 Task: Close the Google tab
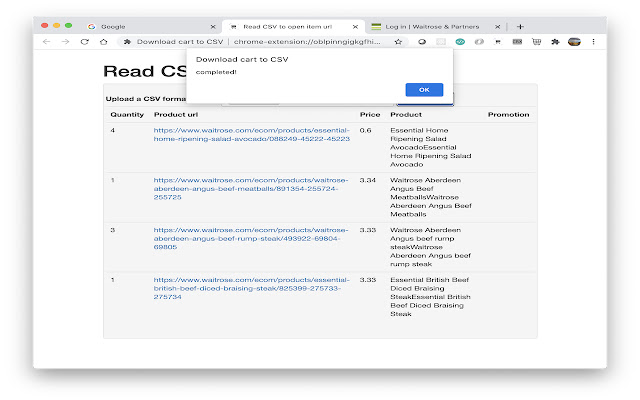coord(213,27)
